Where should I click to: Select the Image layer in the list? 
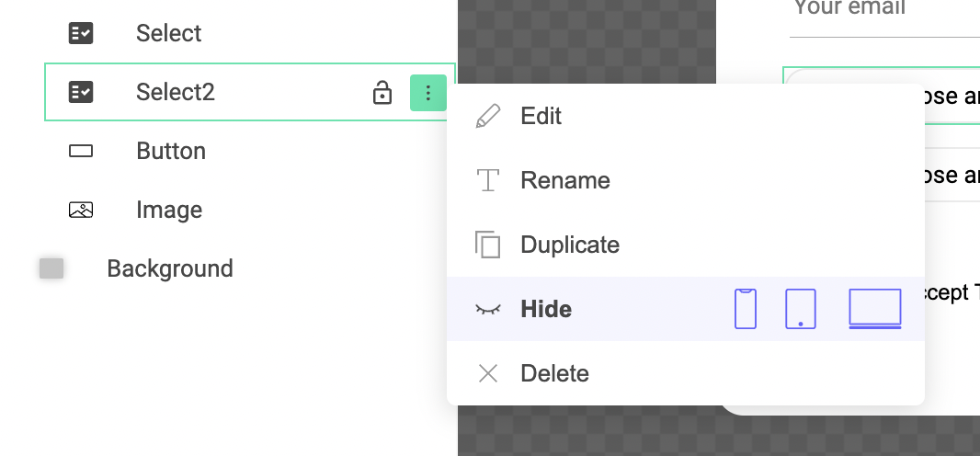tap(169, 210)
